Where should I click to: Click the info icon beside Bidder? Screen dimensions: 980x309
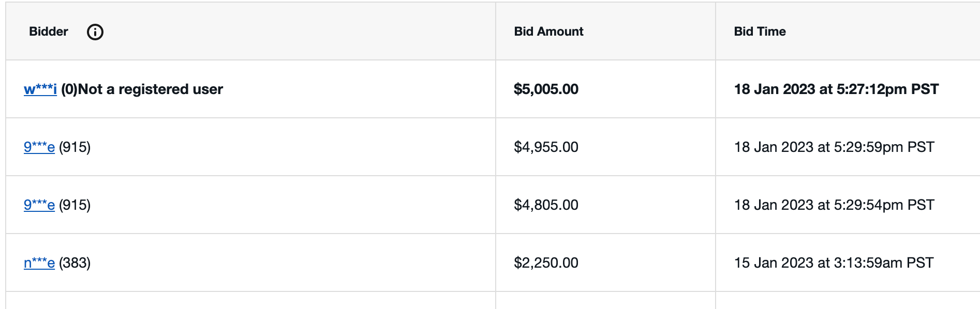pos(95,32)
